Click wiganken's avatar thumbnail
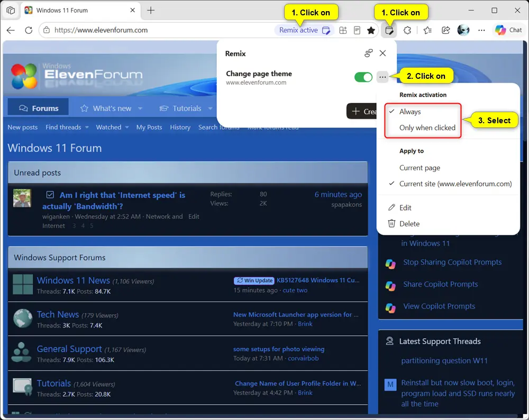This screenshot has height=420, width=529. 22,198
